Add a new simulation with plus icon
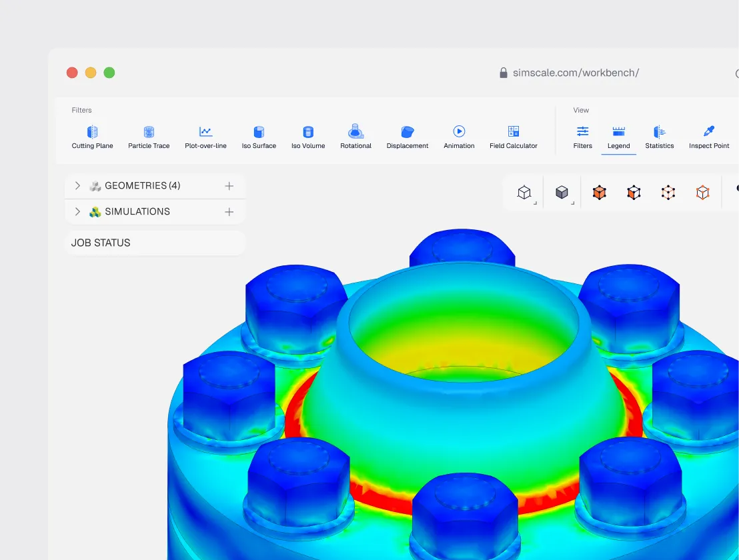The height and width of the screenshot is (560, 739). [229, 212]
